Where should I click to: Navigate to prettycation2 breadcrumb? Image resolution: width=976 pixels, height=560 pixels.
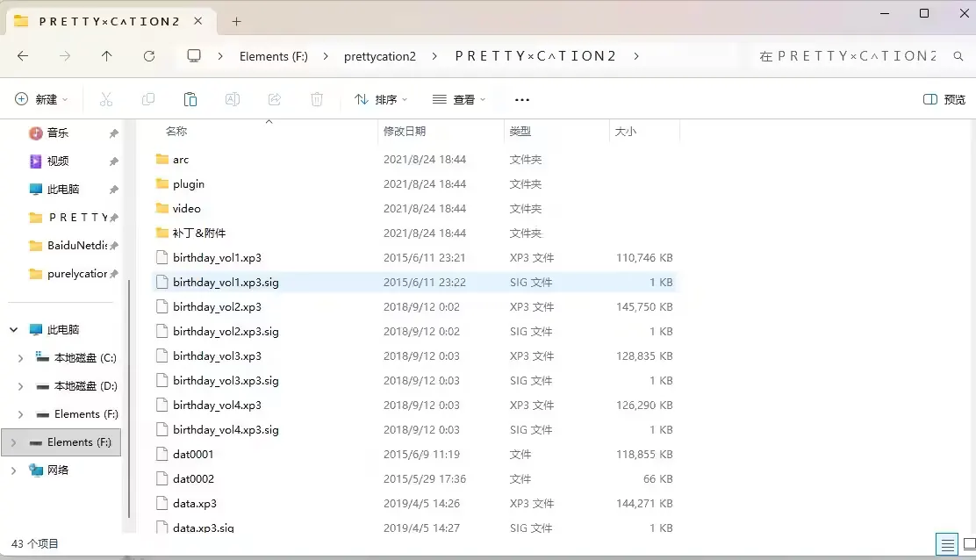(x=380, y=56)
